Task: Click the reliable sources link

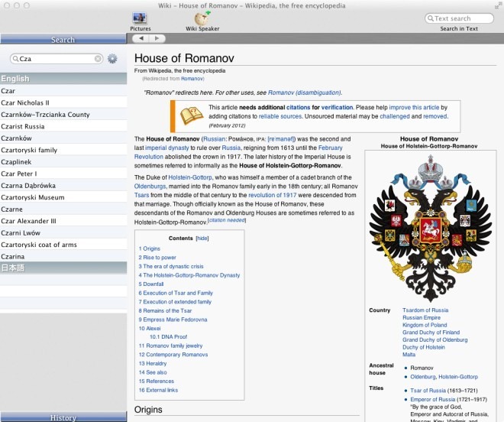Action: pos(280,116)
